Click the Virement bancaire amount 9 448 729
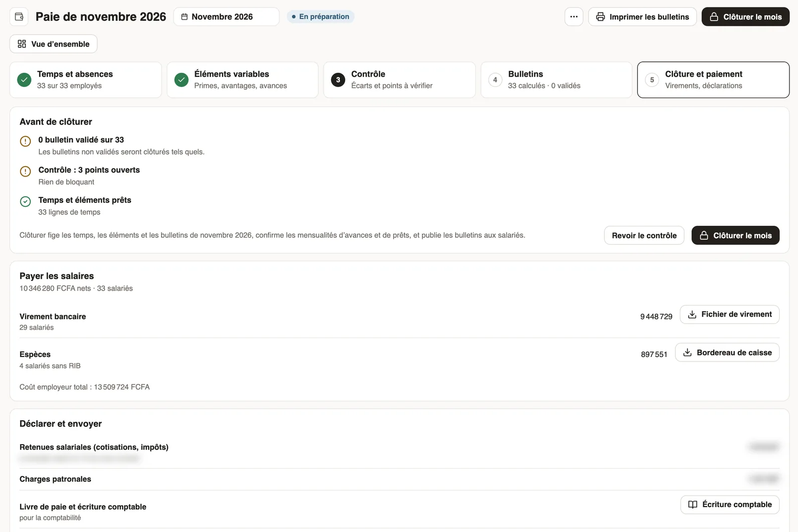798x532 pixels. [656, 317]
